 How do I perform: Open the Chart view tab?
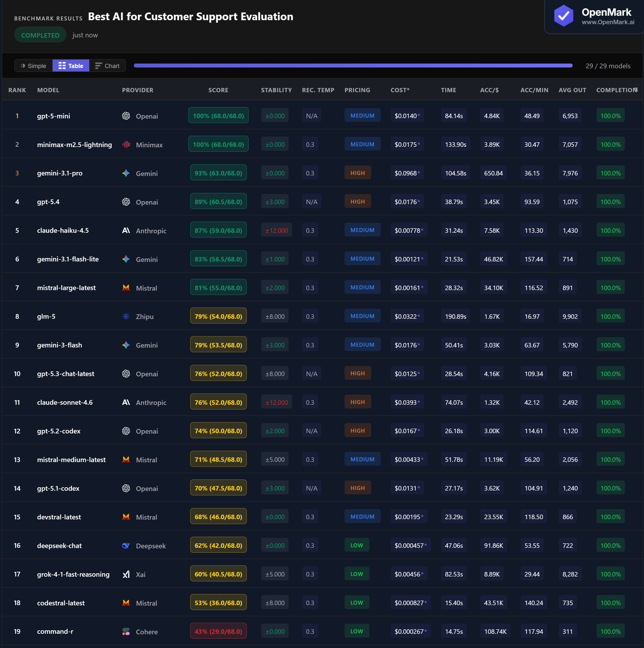point(107,65)
